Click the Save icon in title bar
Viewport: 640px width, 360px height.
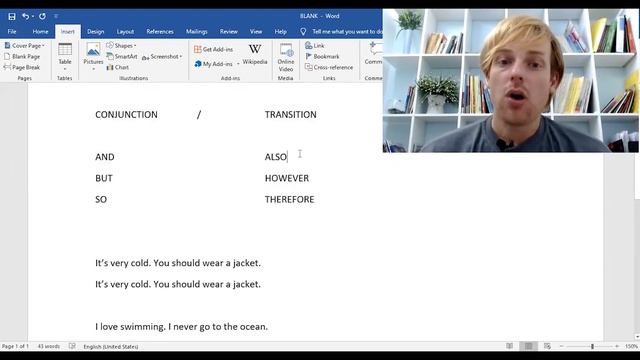click(x=12, y=16)
